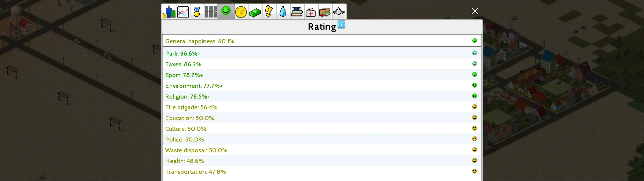Click the blue info icon beside Rating
This screenshot has width=644, height=181.
pos(341,24)
